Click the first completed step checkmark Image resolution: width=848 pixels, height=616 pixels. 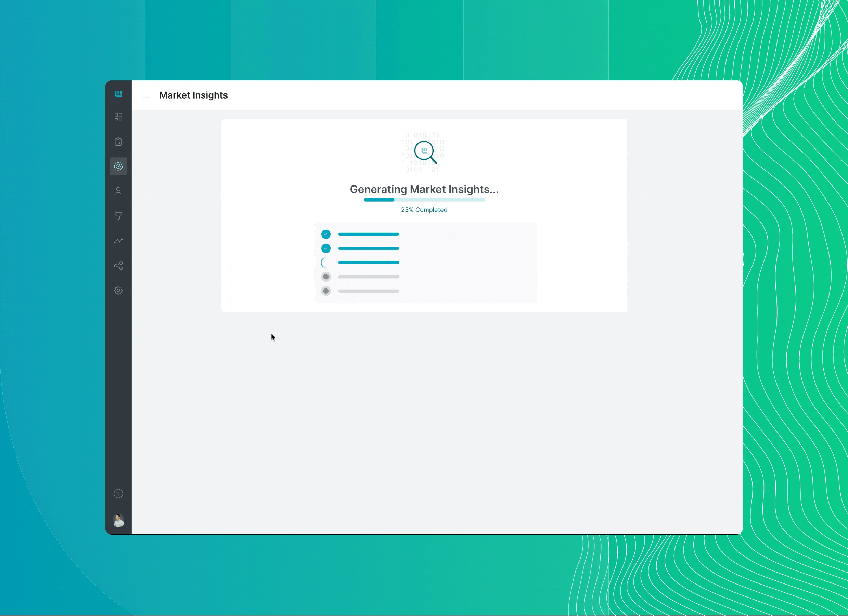click(326, 234)
